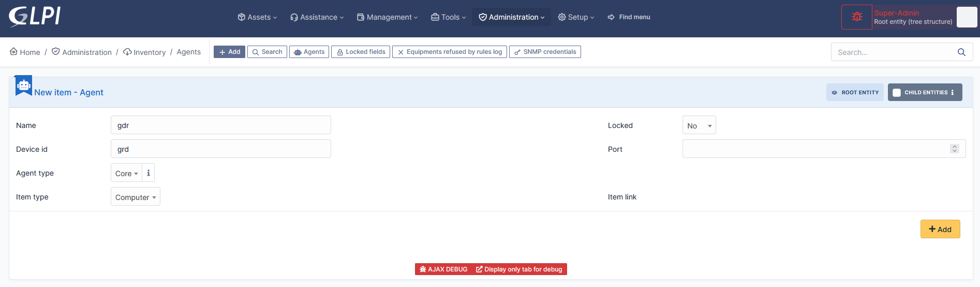Viewport: 980px width, 287px height.
Task: Open the Tools menu
Action: click(x=448, y=17)
